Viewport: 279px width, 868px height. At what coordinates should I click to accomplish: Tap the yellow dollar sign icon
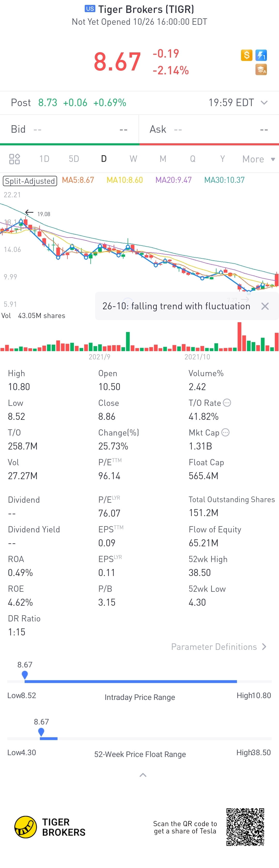coord(246,55)
